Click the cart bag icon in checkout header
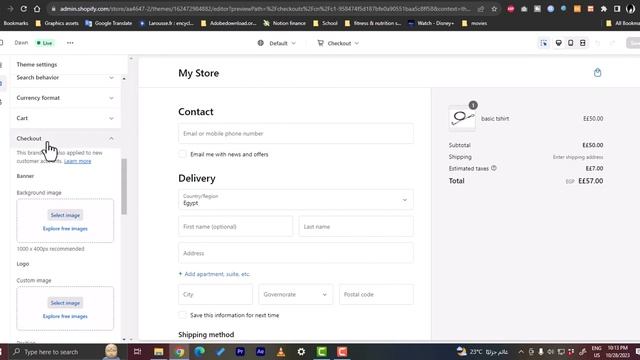Image resolution: width=640 pixels, height=360 pixels. [598, 73]
